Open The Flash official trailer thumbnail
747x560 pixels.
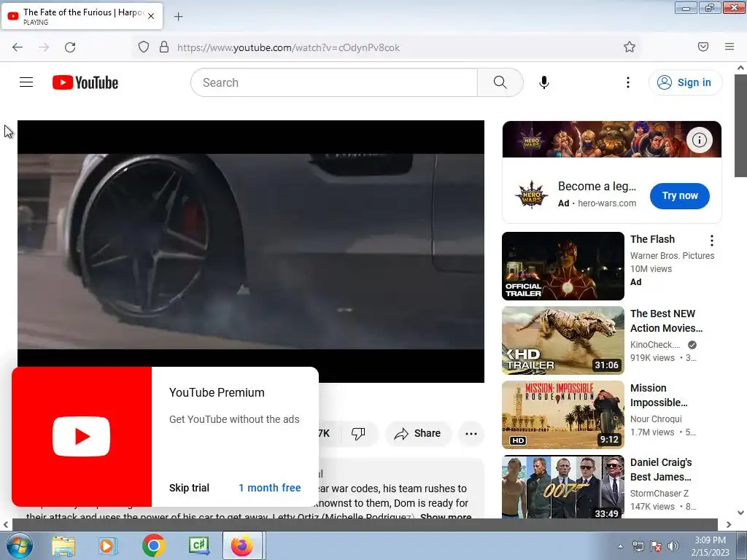click(x=563, y=266)
